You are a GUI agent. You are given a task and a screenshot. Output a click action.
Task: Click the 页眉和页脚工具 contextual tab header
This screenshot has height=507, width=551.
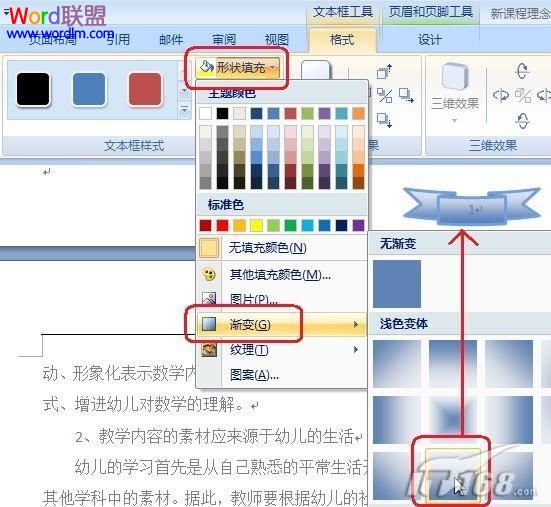click(x=430, y=12)
